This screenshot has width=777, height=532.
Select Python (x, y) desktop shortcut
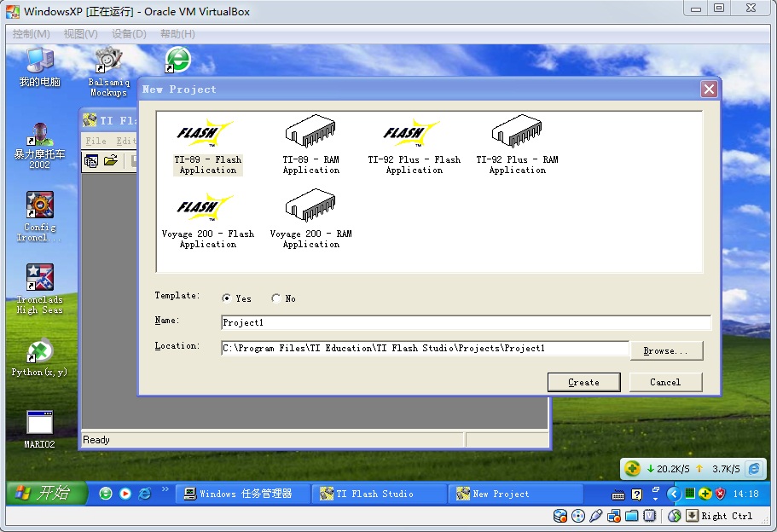[x=39, y=357]
